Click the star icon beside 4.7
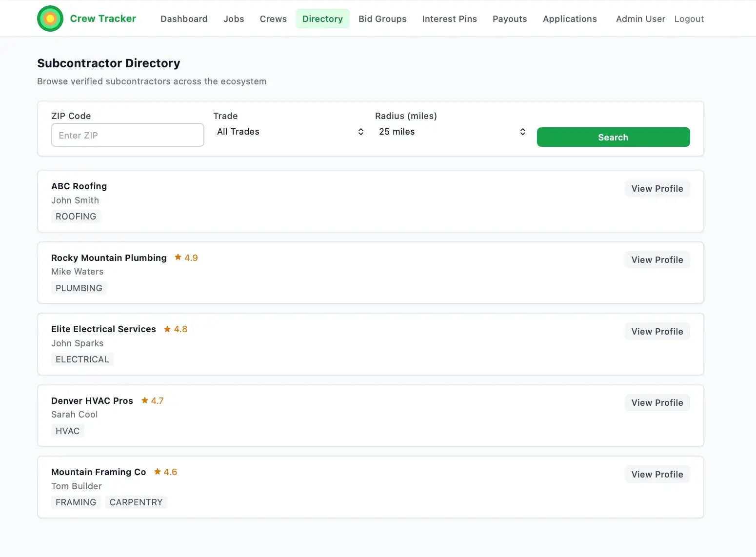The width and height of the screenshot is (756, 557). (x=145, y=400)
